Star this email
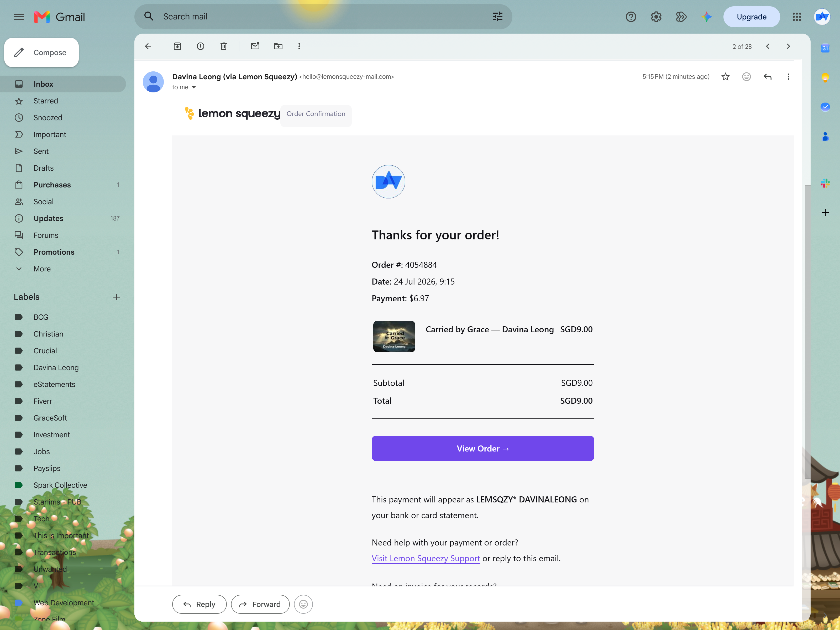 coord(725,77)
